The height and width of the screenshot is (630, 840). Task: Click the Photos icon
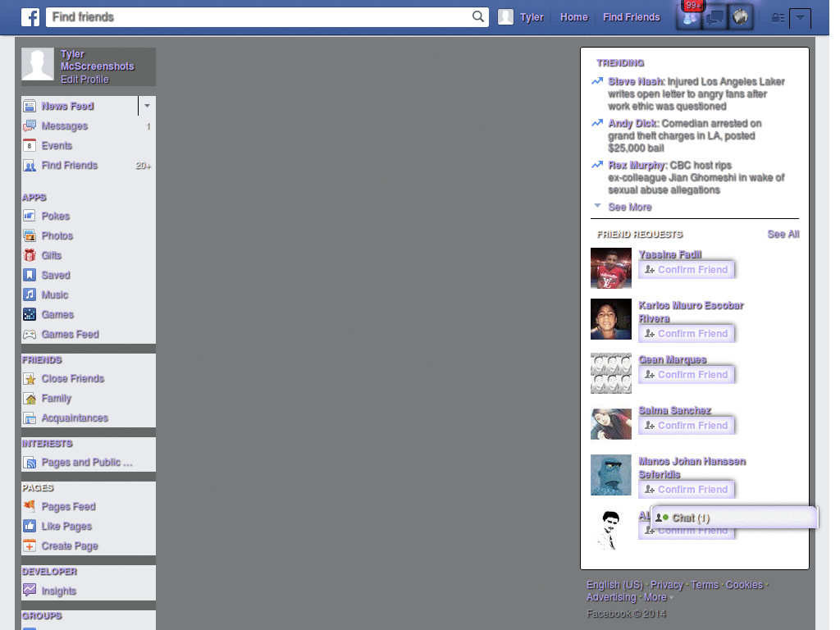click(x=30, y=235)
